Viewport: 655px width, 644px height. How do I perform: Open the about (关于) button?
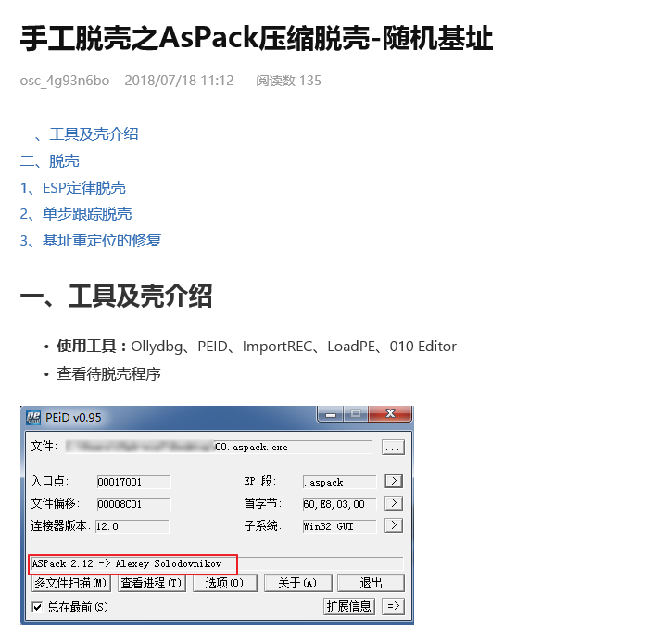296,583
